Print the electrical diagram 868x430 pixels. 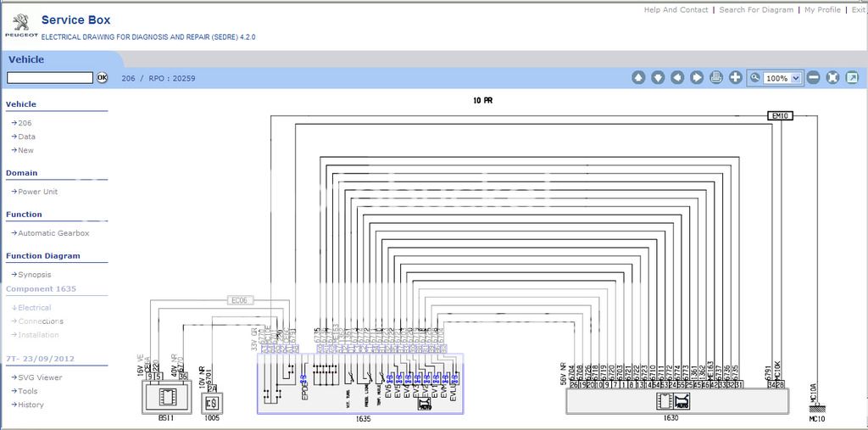pos(716,77)
